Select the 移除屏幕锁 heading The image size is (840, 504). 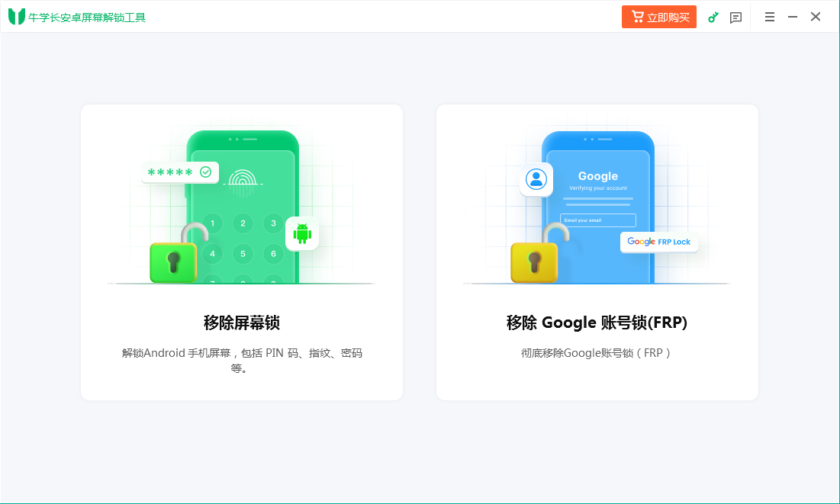pyautogui.click(x=241, y=323)
